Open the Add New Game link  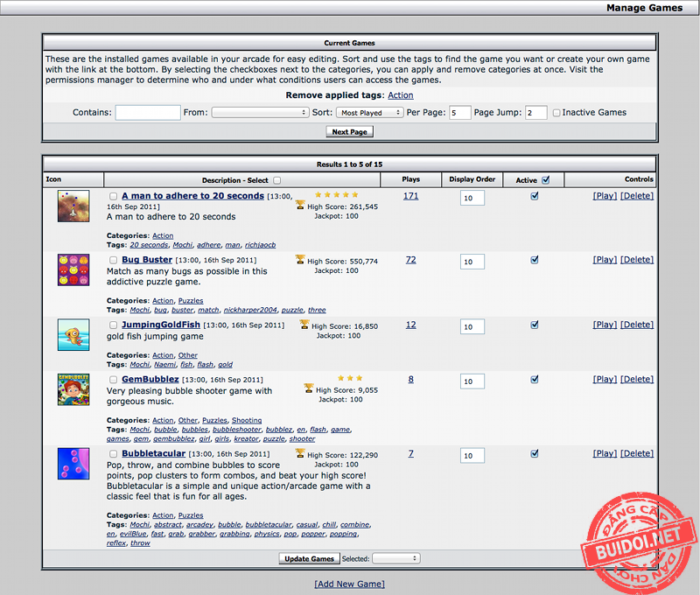click(x=349, y=584)
